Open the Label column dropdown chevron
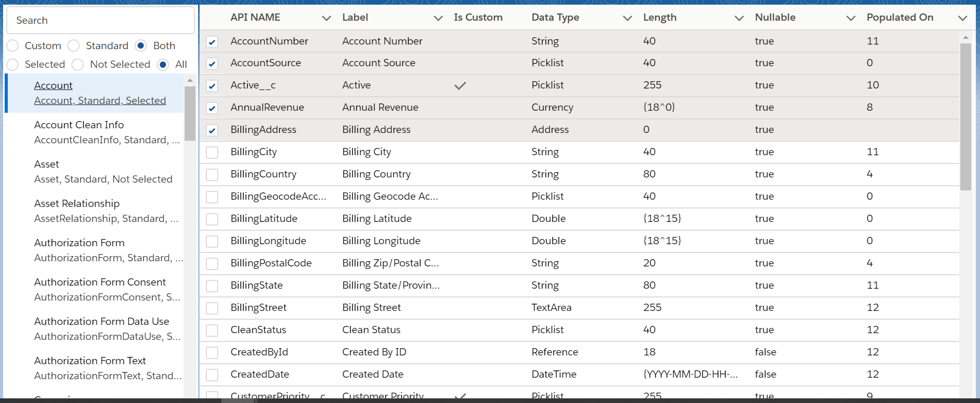Image resolution: width=980 pixels, height=403 pixels. (x=438, y=18)
